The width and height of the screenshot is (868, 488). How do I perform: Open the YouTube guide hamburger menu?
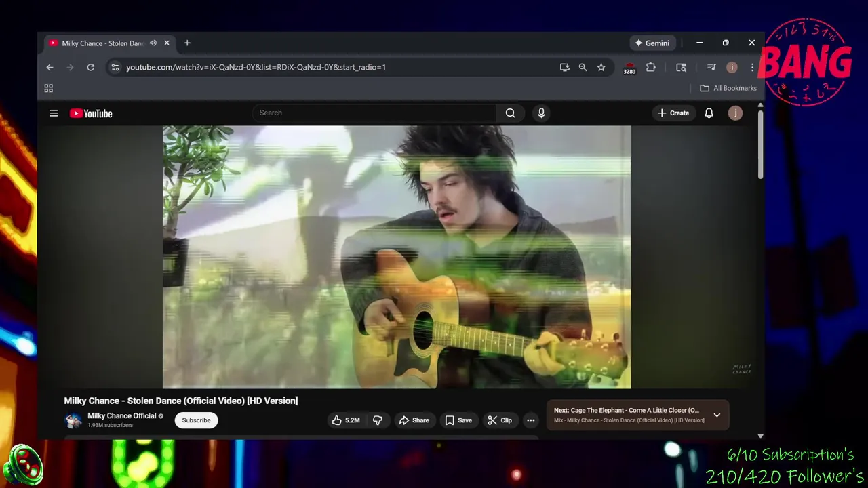pyautogui.click(x=54, y=113)
